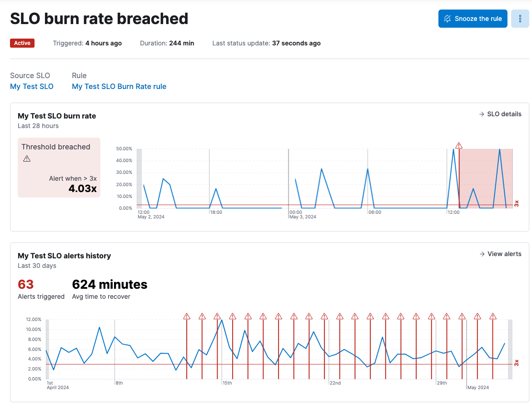Open the My Test SLO link

[x=32, y=86]
